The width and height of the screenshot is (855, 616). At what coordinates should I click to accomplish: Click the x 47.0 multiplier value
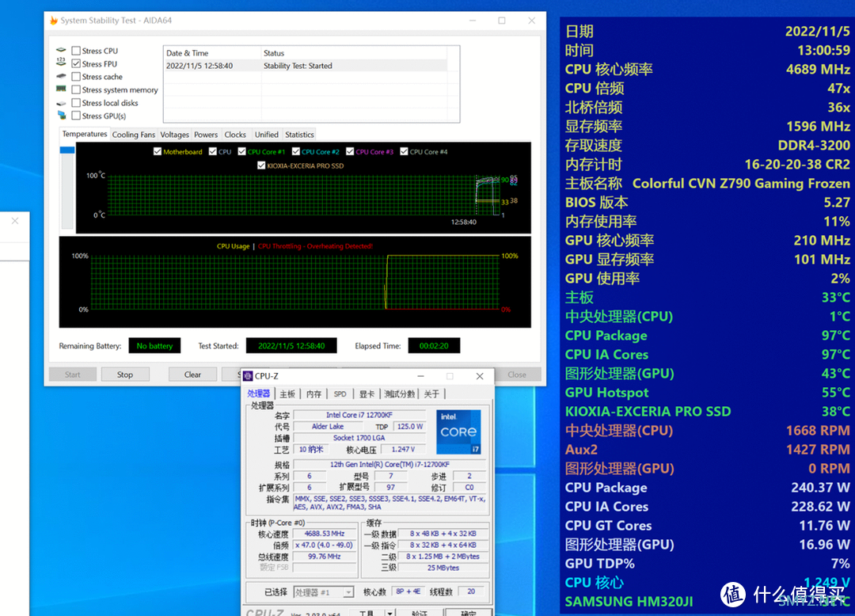(x=325, y=545)
